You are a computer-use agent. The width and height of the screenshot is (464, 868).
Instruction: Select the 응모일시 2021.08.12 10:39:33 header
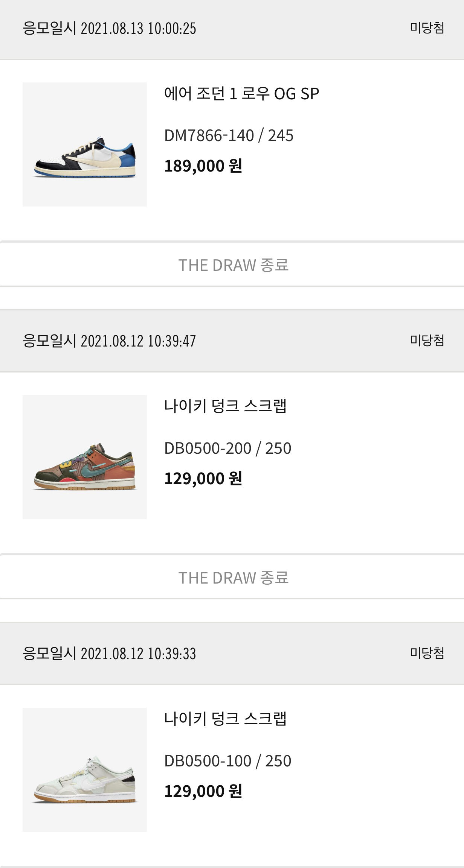[109, 654]
